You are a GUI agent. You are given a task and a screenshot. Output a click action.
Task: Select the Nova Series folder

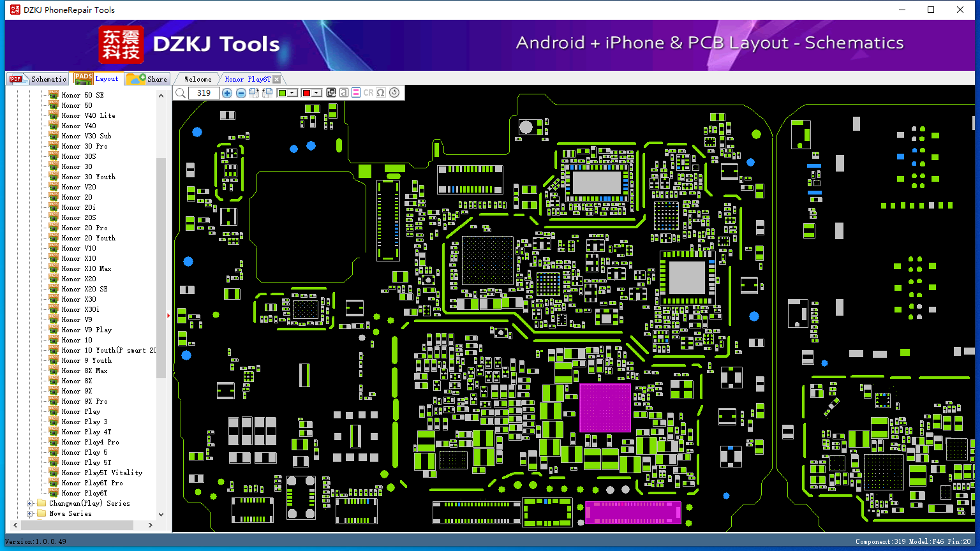(x=70, y=513)
